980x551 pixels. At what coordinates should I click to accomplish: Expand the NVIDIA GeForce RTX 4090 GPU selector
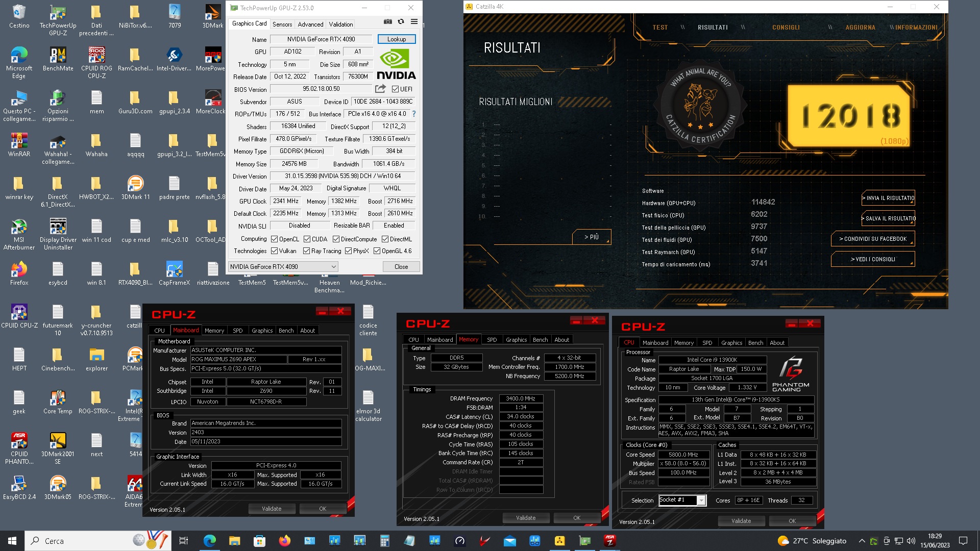(x=283, y=266)
